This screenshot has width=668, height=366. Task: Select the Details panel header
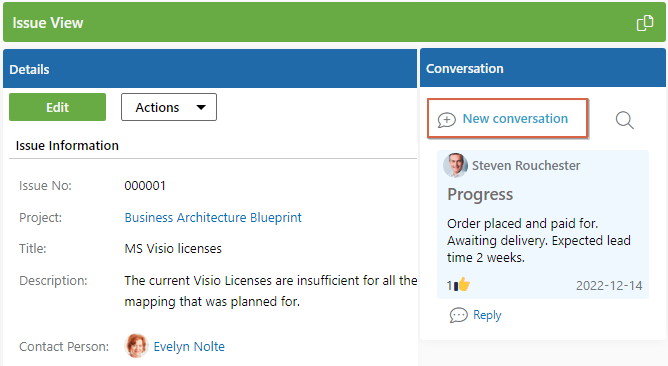click(210, 69)
